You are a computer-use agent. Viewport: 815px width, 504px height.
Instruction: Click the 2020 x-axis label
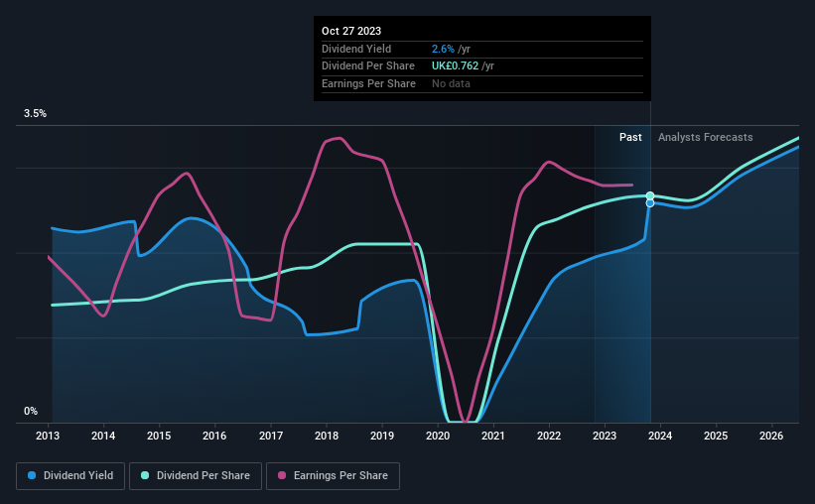point(438,436)
